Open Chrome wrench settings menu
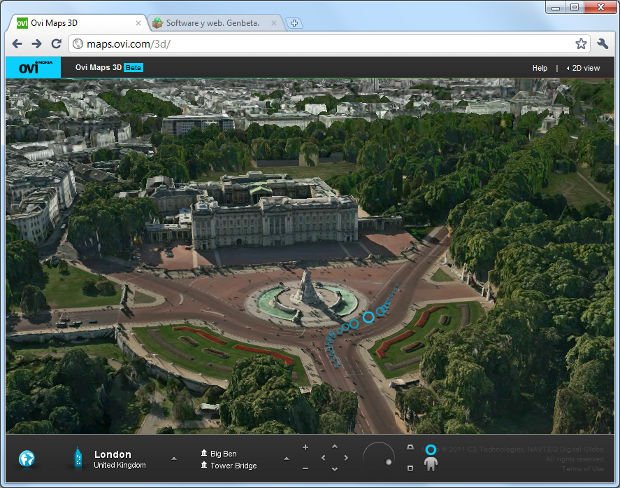This screenshot has width=620, height=488. click(x=603, y=44)
